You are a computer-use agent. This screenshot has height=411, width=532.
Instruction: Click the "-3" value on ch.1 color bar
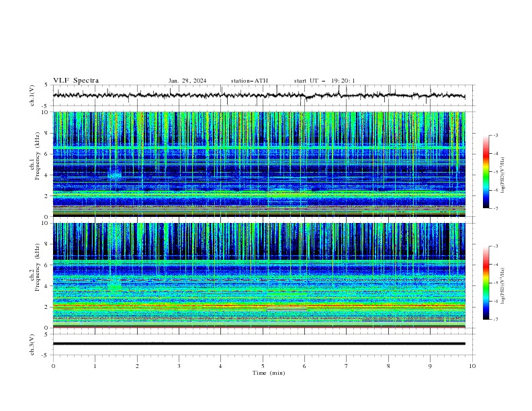[x=496, y=135]
